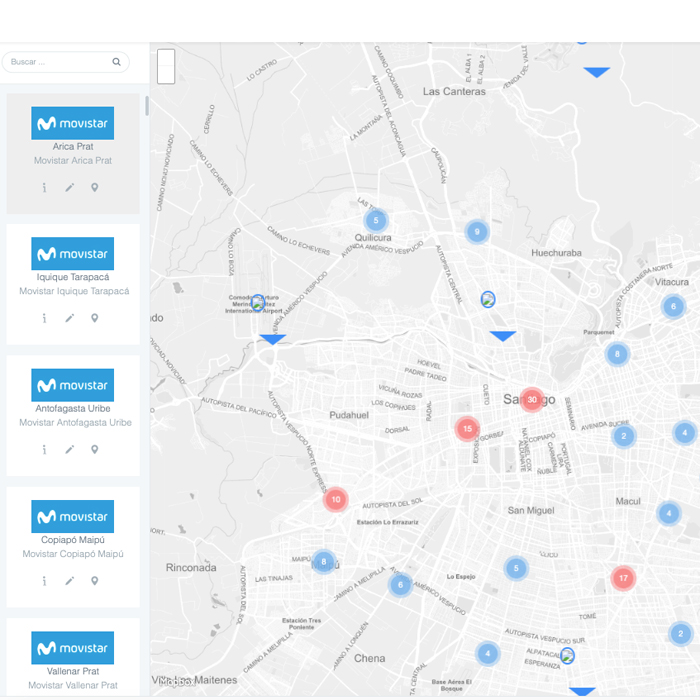700x700 pixels.
Task: Click the Movistar logo of Antofagasta Uribe
Action: [72, 385]
